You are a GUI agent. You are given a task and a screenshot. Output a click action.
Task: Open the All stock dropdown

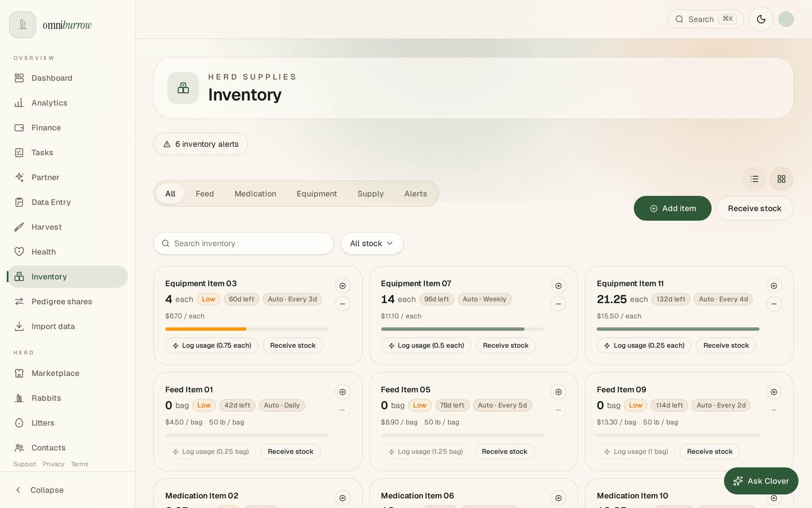372,243
